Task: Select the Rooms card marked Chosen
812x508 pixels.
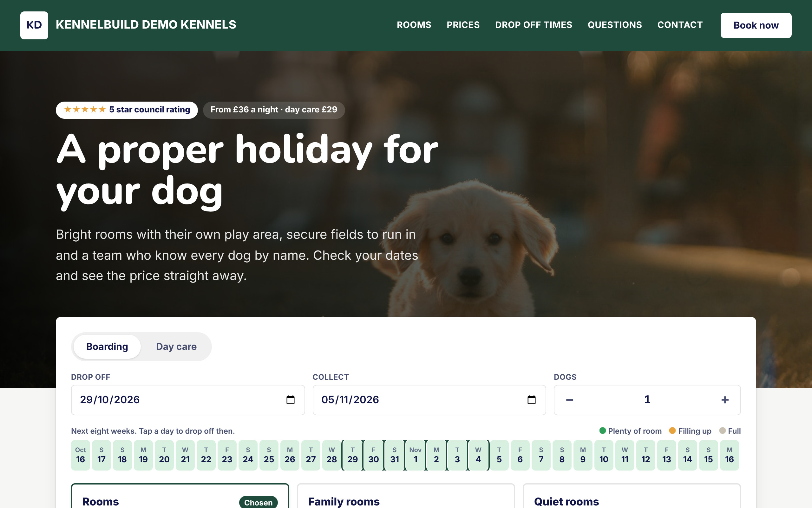Action: pyautogui.click(x=180, y=496)
